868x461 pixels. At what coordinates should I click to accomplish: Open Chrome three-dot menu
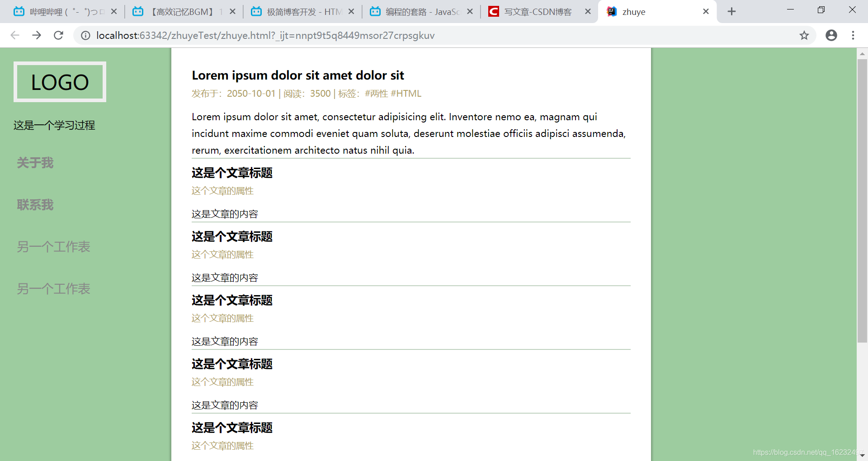point(853,35)
